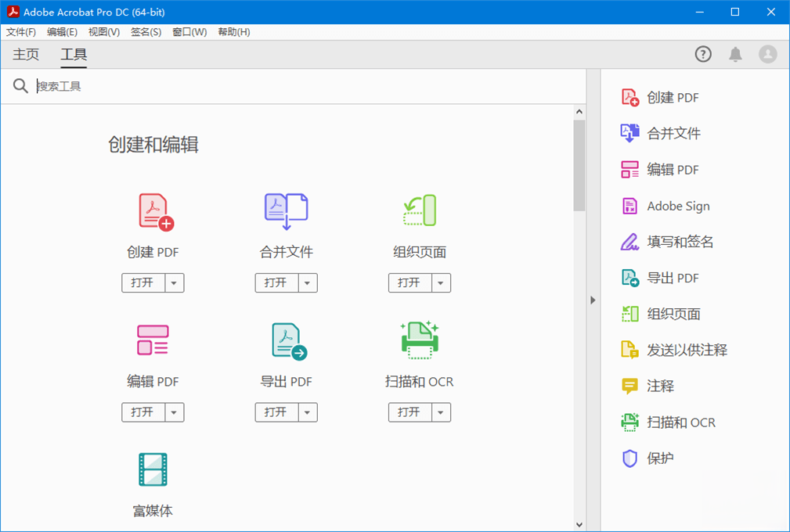This screenshot has height=532, width=790.
Task: Select 扫描和 OCR icon in right sidebar
Action: [629, 422]
